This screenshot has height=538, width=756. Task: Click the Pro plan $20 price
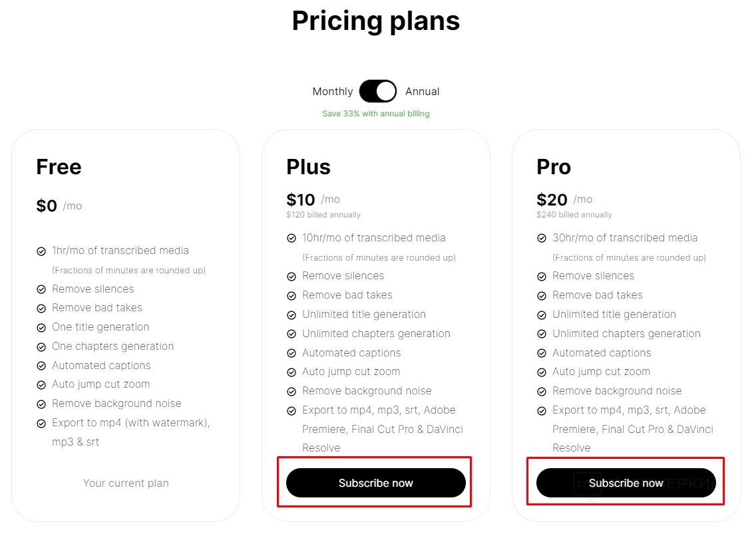pyautogui.click(x=552, y=200)
